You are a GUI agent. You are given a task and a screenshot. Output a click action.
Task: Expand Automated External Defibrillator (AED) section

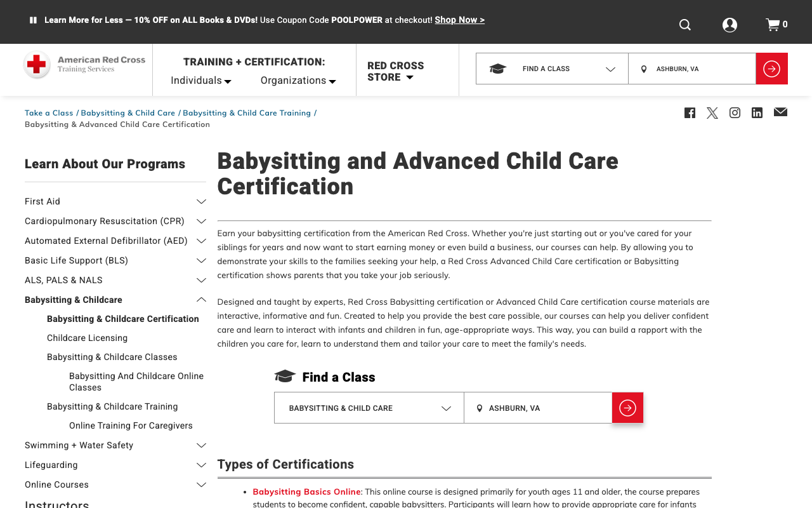click(201, 241)
